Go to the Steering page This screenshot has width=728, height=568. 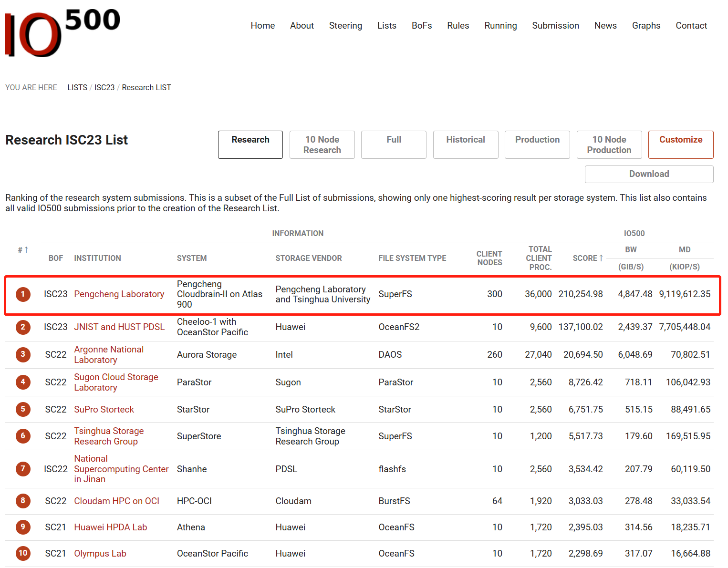coord(345,26)
